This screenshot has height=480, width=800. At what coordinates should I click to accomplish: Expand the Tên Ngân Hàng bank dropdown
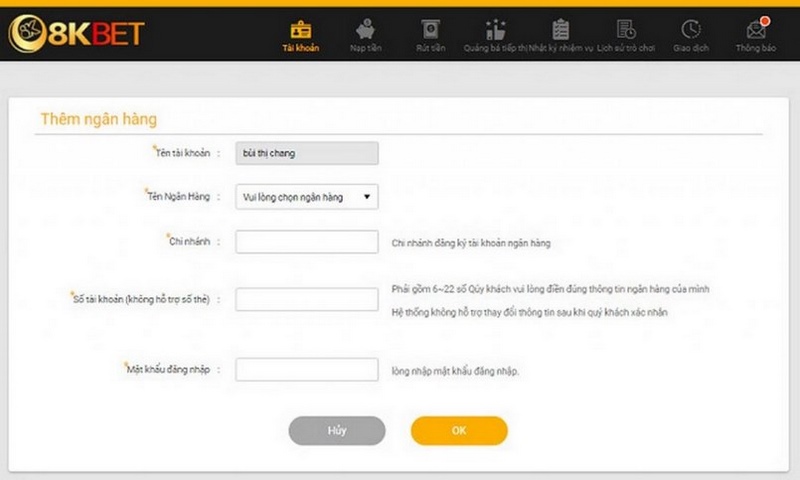[x=306, y=197]
